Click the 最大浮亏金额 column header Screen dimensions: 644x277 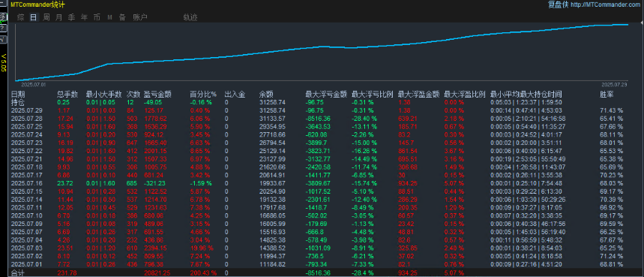(326, 94)
